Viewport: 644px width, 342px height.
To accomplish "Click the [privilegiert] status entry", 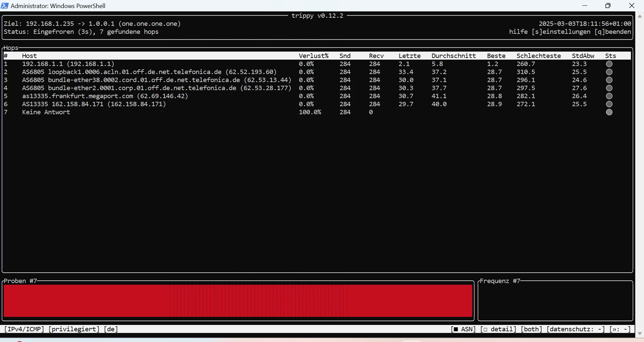I will tap(74, 329).
